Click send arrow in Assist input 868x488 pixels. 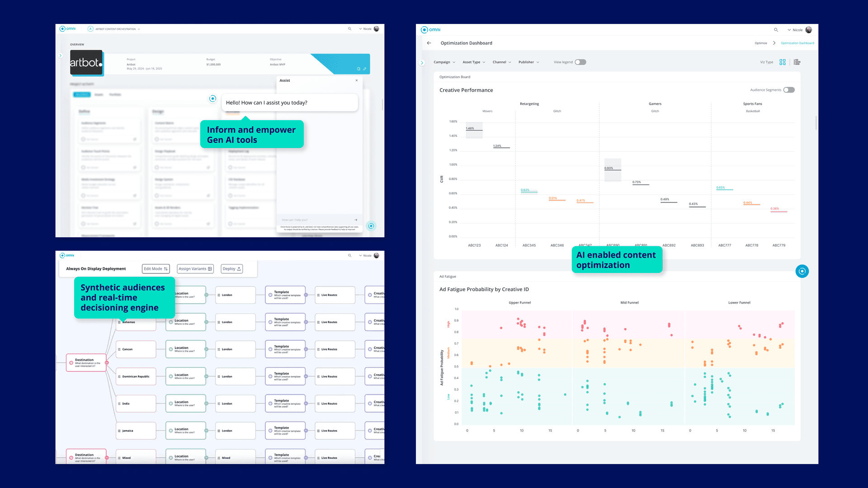click(356, 220)
